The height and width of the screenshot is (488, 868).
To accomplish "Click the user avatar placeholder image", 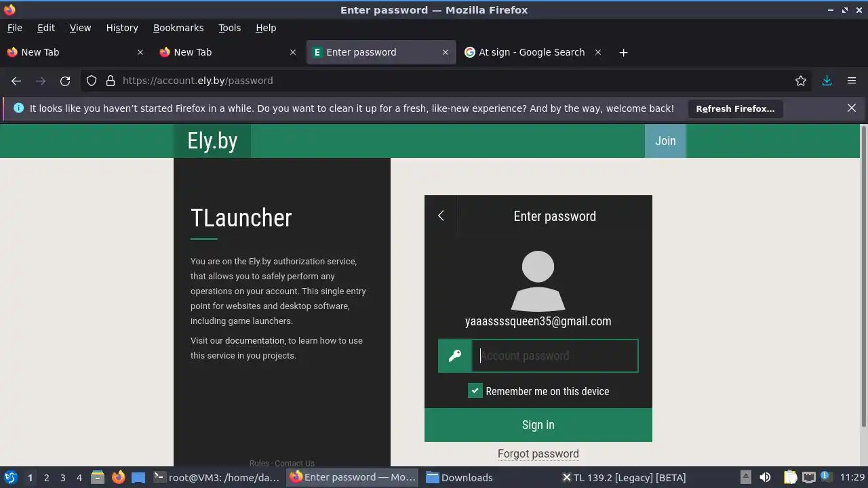I will [538, 281].
